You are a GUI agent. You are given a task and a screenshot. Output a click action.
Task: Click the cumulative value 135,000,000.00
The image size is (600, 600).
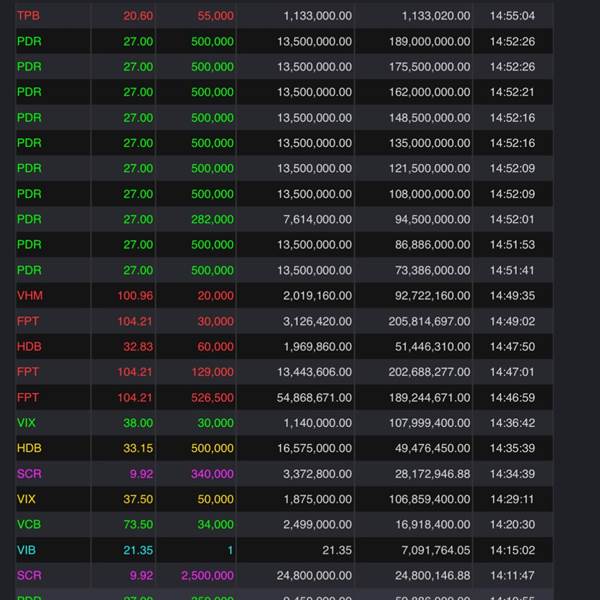click(429, 143)
